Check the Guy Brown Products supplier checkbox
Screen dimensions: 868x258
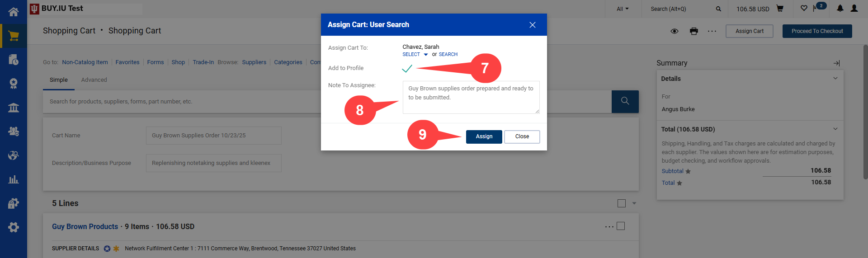pyautogui.click(x=621, y=226)
